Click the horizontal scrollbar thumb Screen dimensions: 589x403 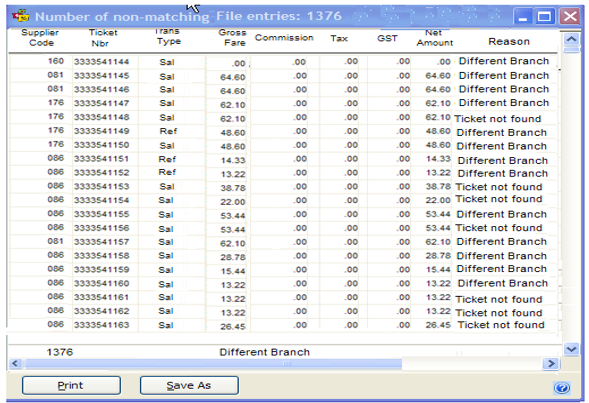pos(212,364)
